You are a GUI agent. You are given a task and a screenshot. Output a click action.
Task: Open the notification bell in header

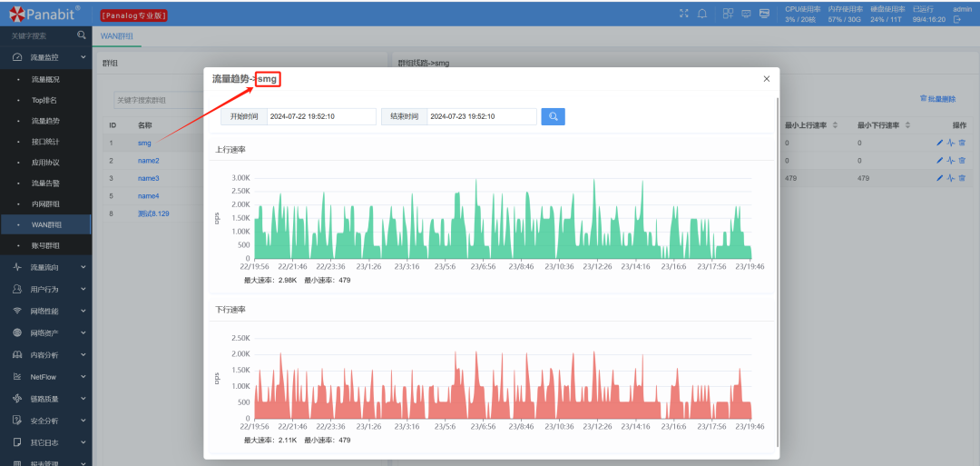point(701,14)
